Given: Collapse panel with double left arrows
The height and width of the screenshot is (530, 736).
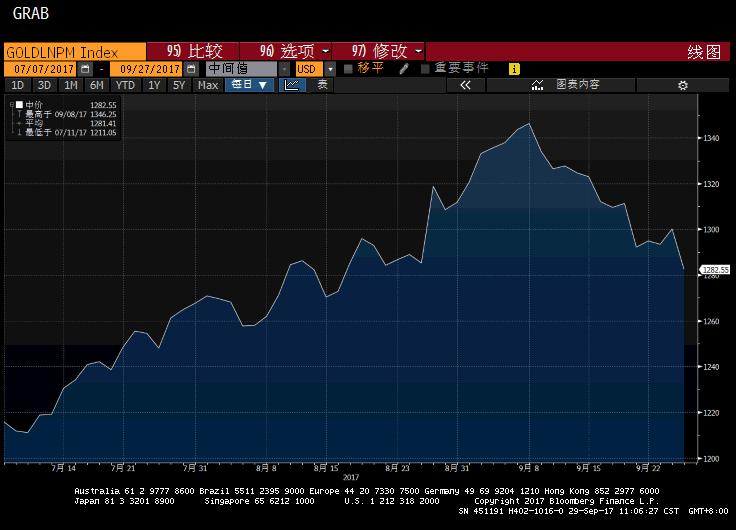Looking at the screenshot, I should tap(465, 85).
